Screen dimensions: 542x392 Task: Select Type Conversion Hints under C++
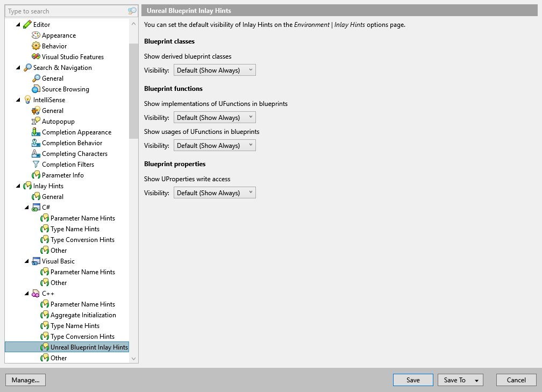82,337
